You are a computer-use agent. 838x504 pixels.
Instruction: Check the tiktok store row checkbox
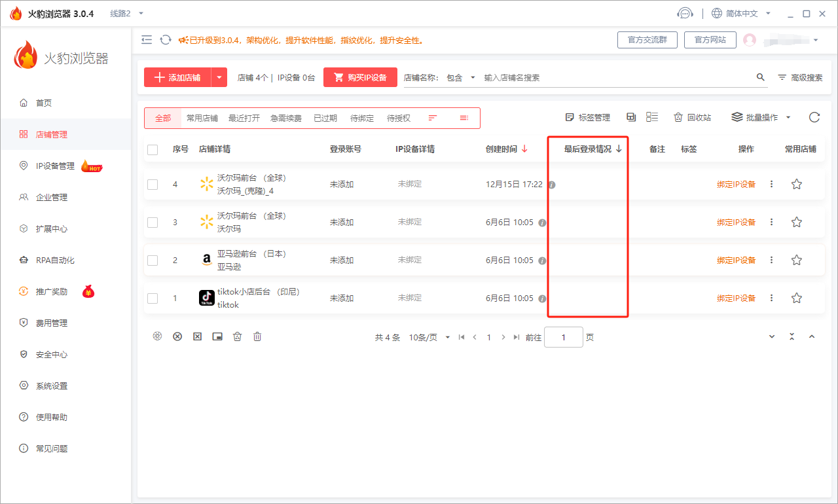point(153,298)
